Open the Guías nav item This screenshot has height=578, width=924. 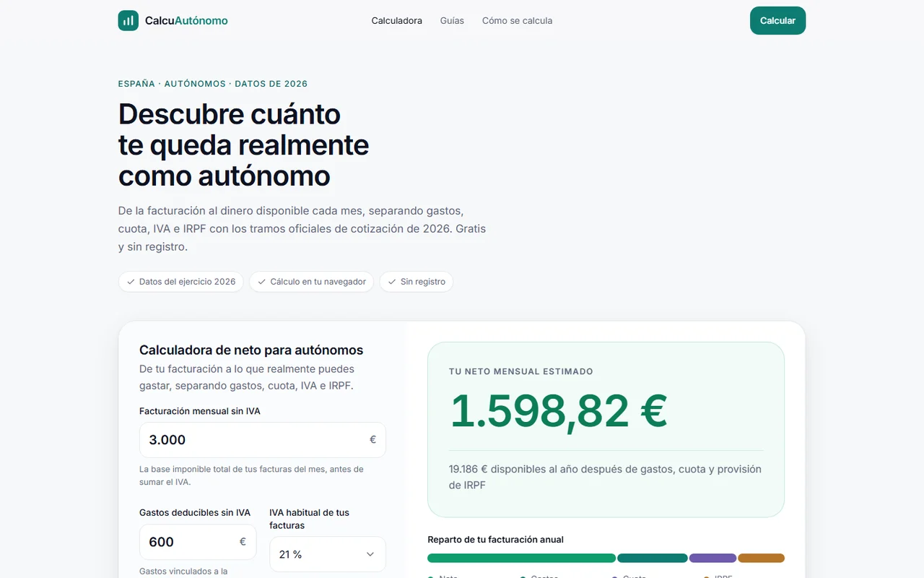point(452,21)
